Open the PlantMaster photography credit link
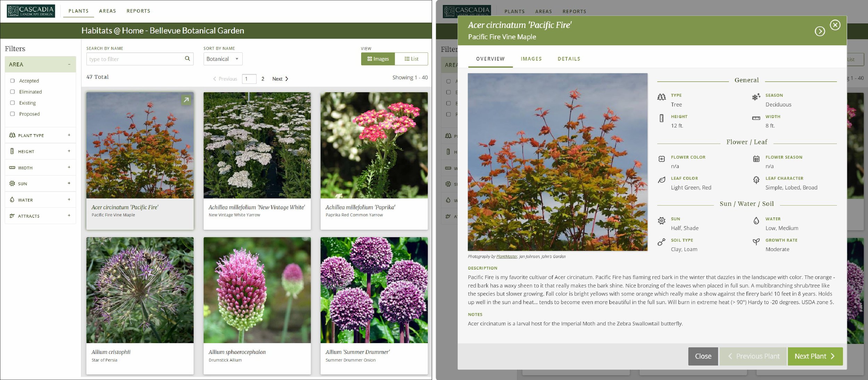868x380 pixels. [x=507, y=256]
